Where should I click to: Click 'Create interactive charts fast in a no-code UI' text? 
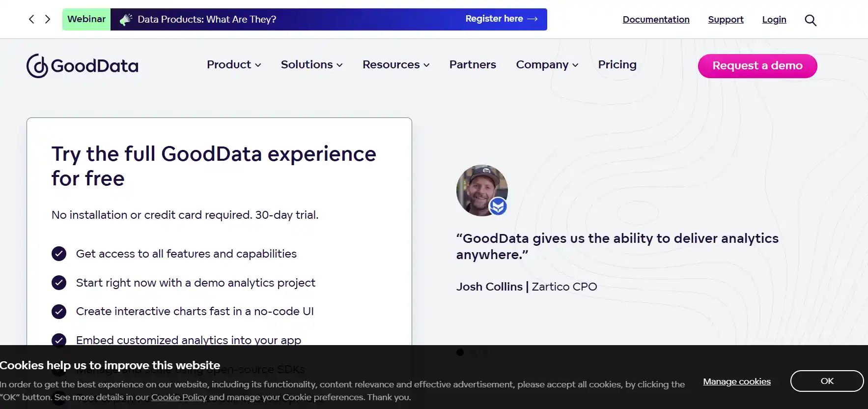click(195, 311)
